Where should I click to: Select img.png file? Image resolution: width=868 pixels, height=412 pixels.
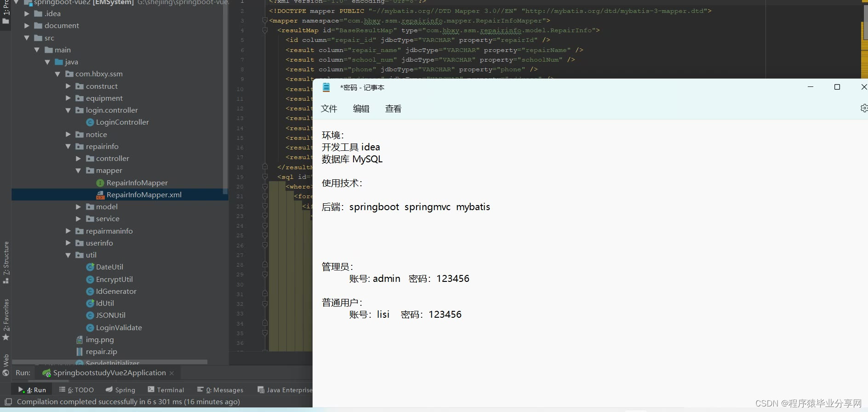pos(100,340)
